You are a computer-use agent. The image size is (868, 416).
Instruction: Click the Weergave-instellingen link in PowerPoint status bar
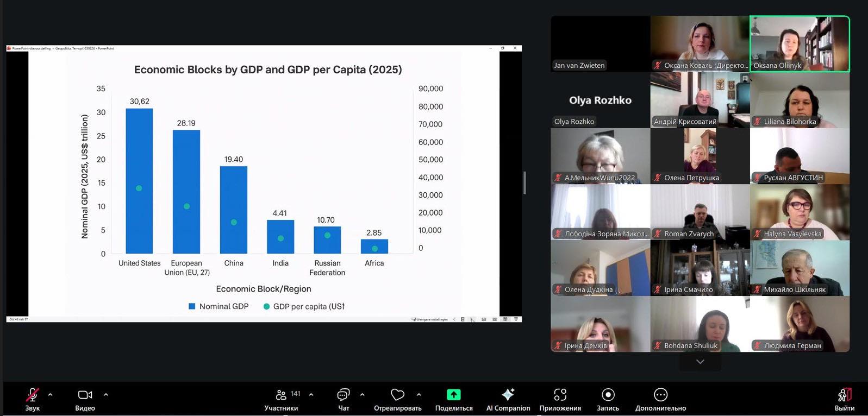(x=432, y=319)
